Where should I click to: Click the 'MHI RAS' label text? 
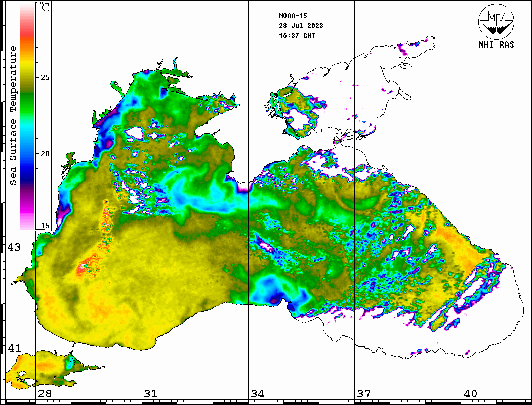tap(496, 44)
